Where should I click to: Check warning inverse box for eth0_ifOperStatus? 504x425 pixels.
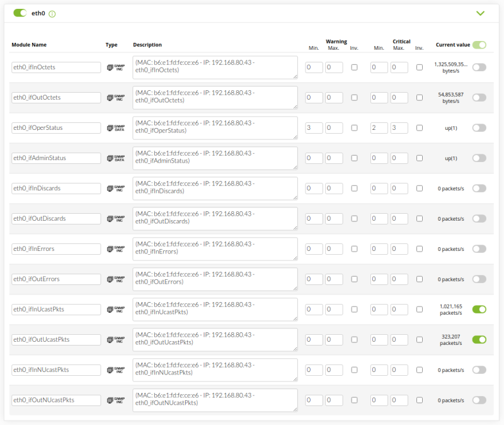354,128
